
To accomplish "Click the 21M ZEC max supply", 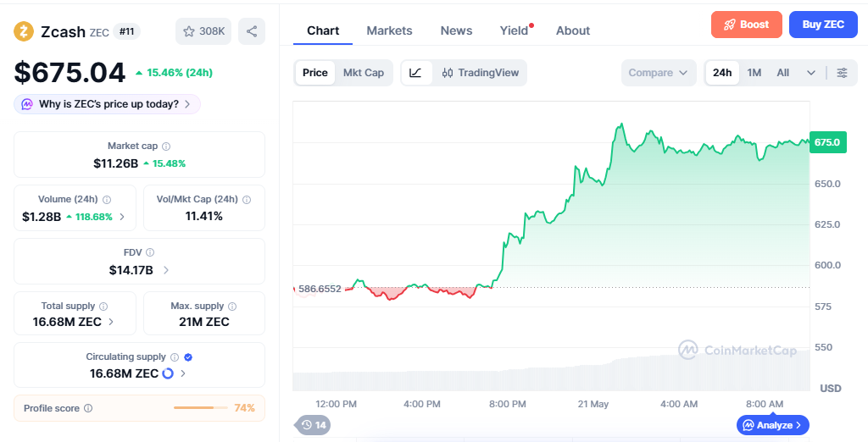I will (x=203, y=322).
